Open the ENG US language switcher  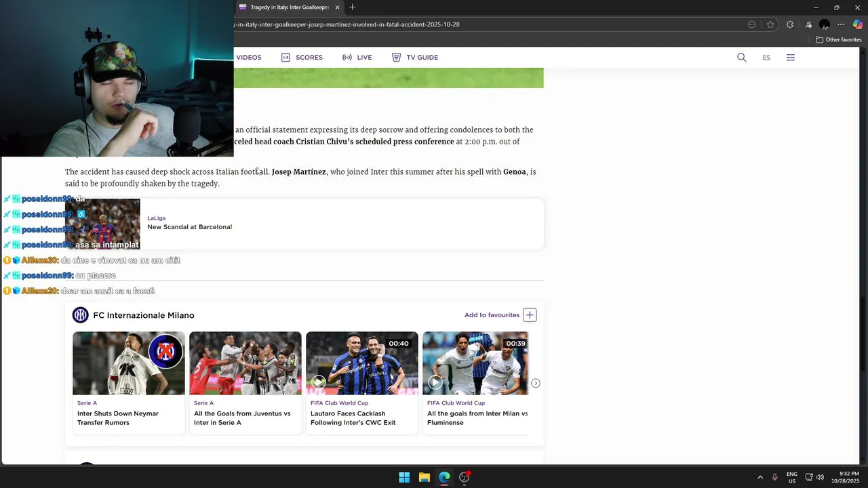(x=792, y=477)
